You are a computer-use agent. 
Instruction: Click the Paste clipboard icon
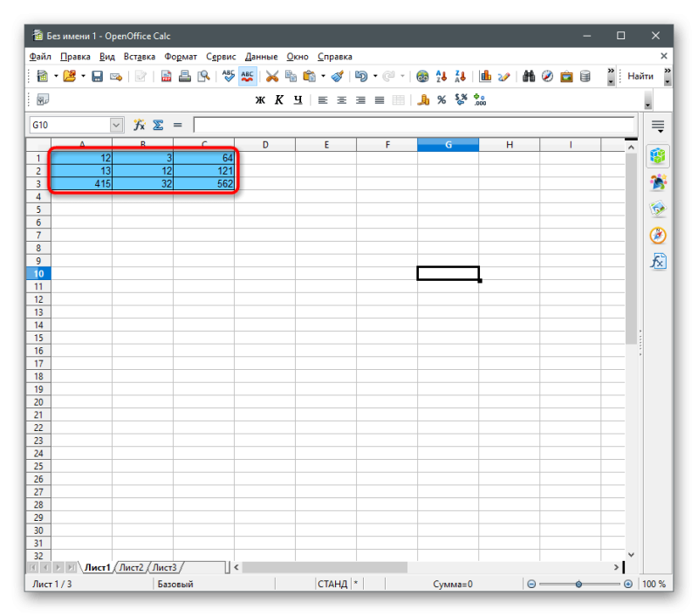pos(309,77)
